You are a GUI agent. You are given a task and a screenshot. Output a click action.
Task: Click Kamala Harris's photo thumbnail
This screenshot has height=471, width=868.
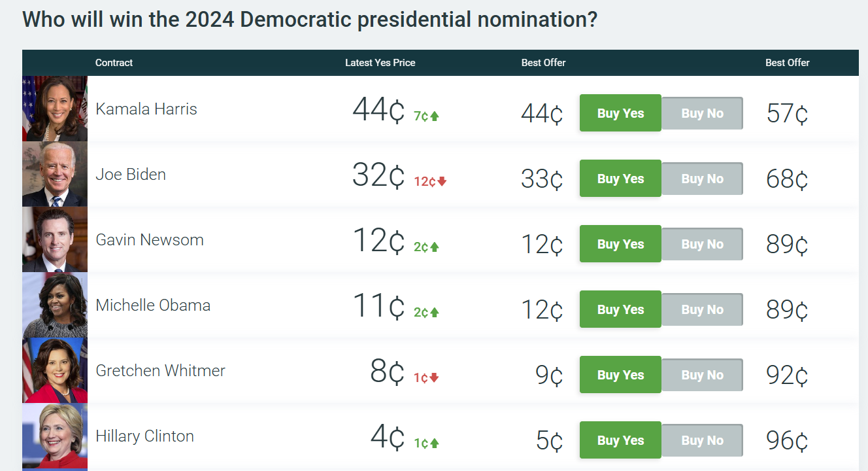point(55,109)
